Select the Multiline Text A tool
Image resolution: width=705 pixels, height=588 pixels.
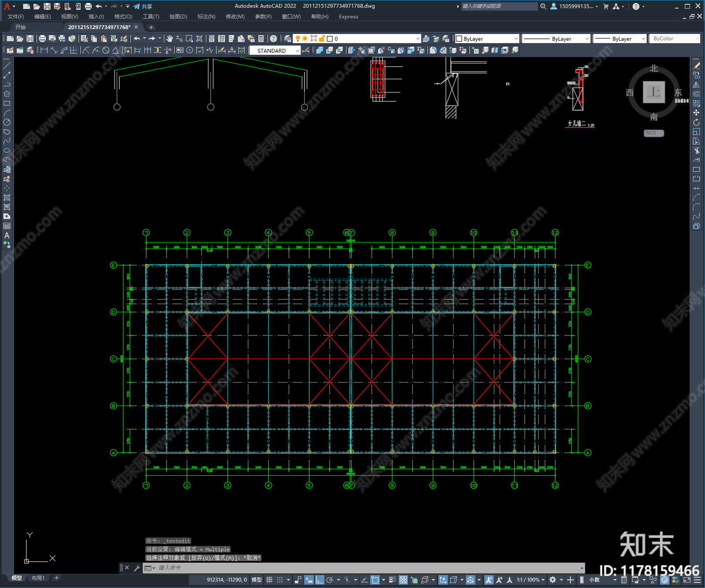(7, 235)
